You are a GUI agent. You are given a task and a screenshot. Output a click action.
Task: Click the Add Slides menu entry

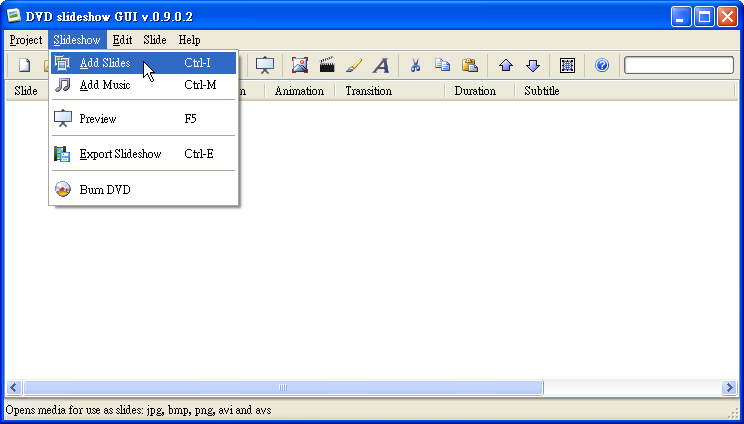[143, 63]
